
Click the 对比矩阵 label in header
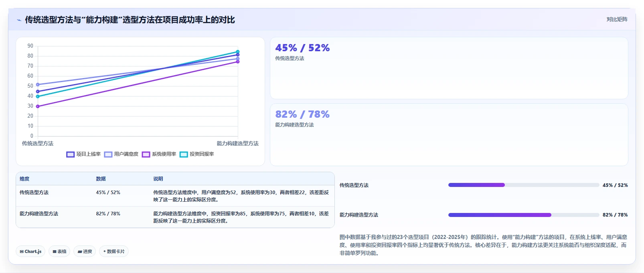(x=617, y=19)
